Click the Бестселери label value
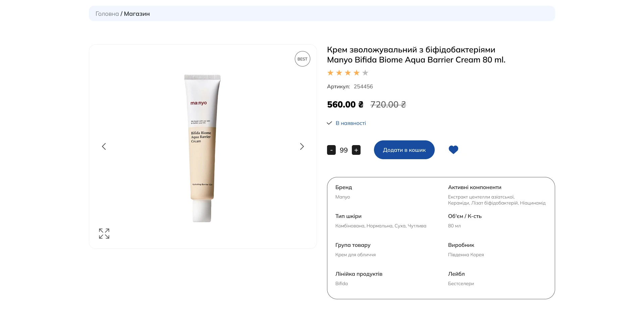644x311 pixels. [461, 284]
